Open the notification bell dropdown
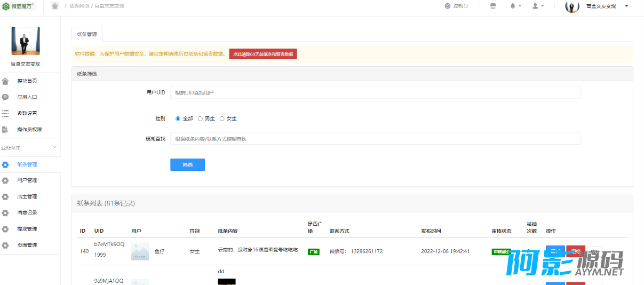644x285 pixels. point(515,6)
